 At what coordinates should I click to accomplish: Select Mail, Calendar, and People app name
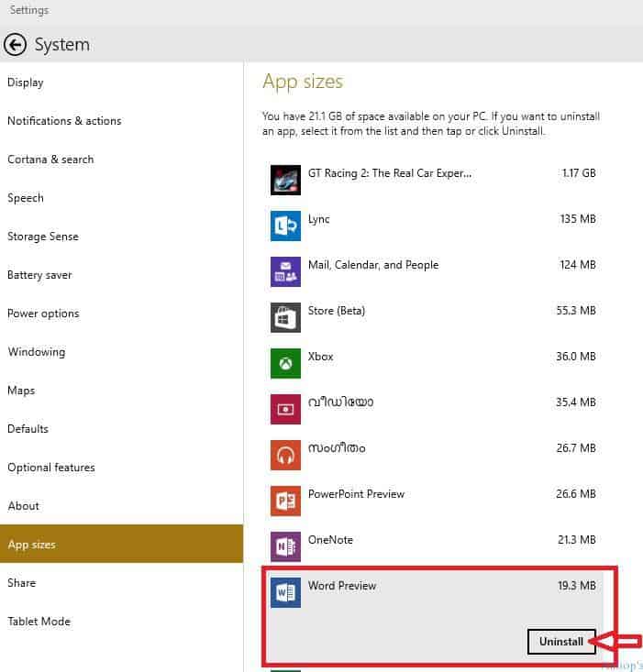tap(373, 265)
